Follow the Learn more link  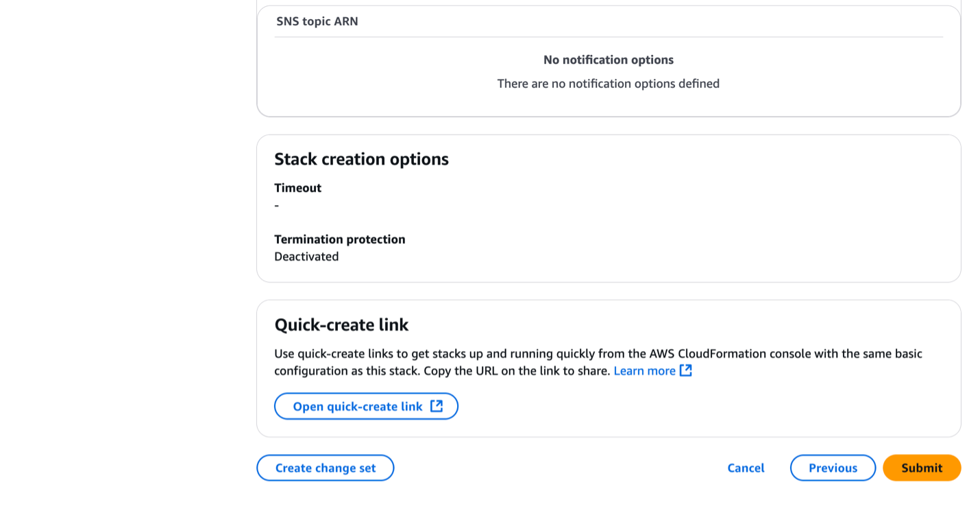coord(644,371)
